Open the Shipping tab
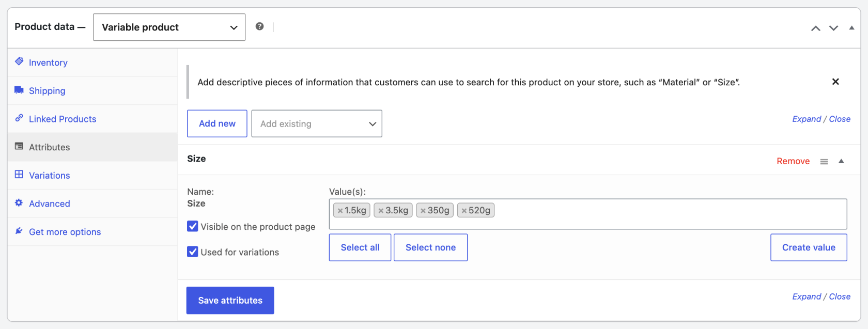The height and width of the screenshot is (329, 868). 92,91
